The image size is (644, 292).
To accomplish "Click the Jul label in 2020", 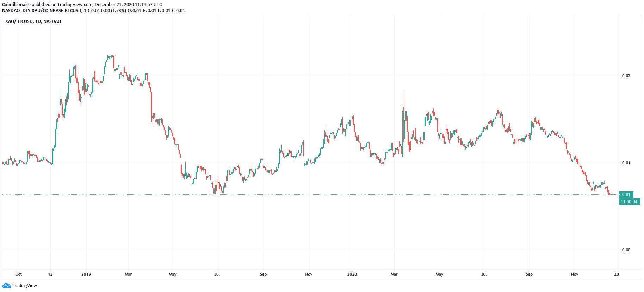I will click(x=484, y=274).
